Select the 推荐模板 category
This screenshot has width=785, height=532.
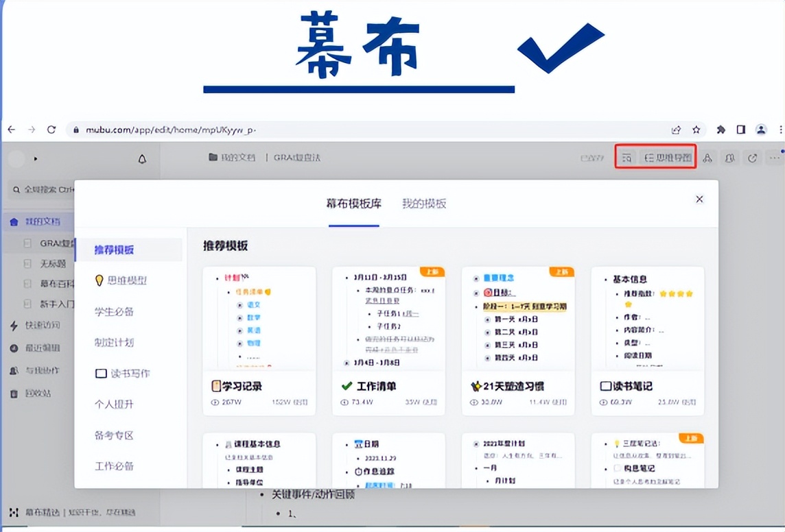(129, 250)
